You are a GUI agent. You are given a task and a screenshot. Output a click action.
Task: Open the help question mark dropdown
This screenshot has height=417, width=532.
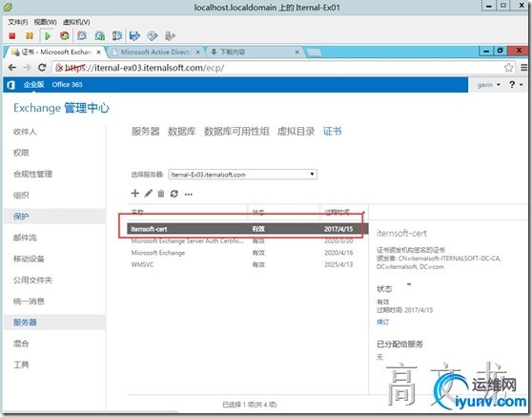point(516,85)
